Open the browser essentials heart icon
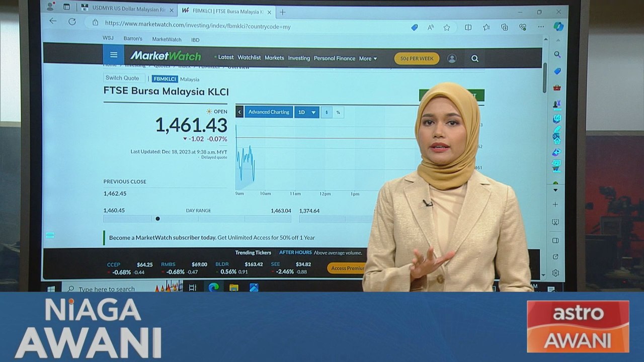 pyautogui.click(x=523, y=27)
